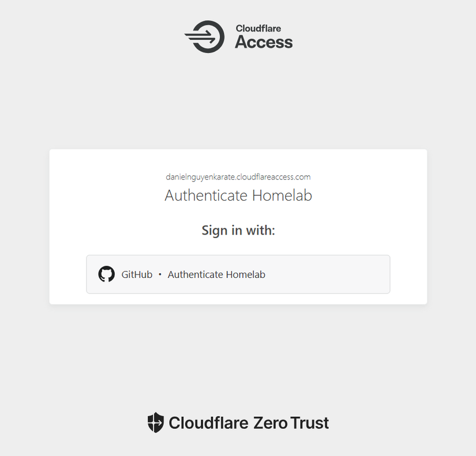Viewport: 476px width, 456px height.
Task: Click the "Sign in with:" heading
Action: point(238,231)
